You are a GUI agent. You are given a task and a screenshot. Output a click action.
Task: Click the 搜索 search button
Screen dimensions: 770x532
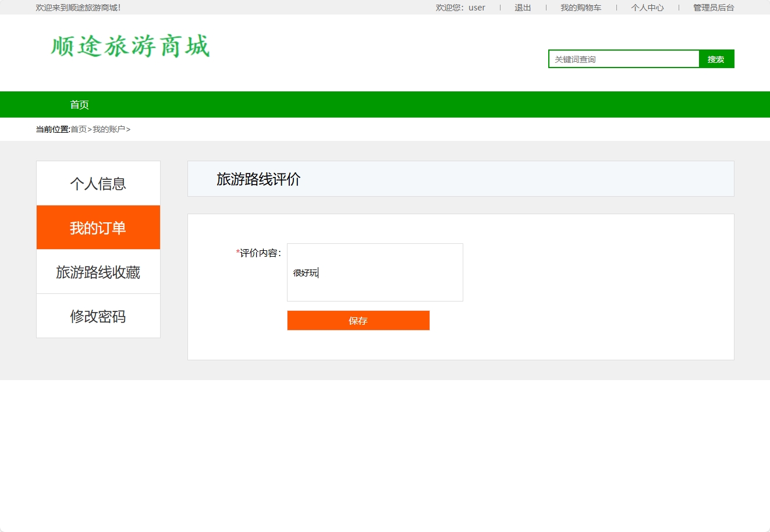[x=716, y=59]
